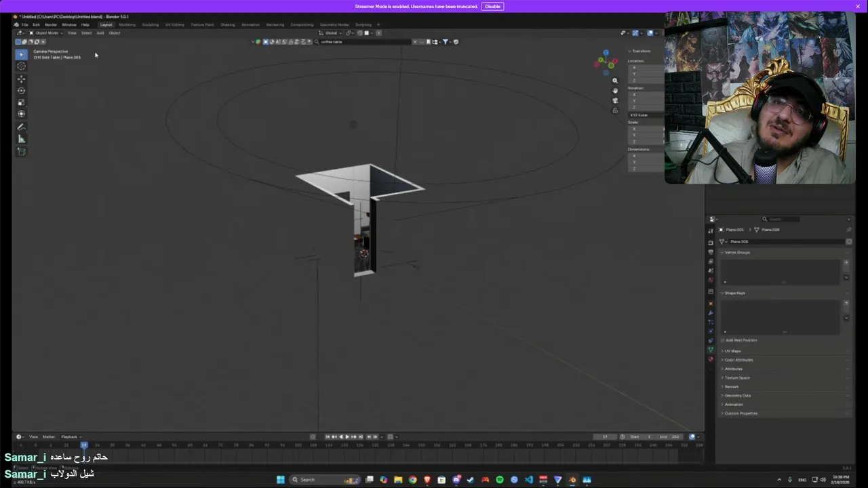Toggle the show gizmo button
The image size is (868, 488).
point(635,33)
